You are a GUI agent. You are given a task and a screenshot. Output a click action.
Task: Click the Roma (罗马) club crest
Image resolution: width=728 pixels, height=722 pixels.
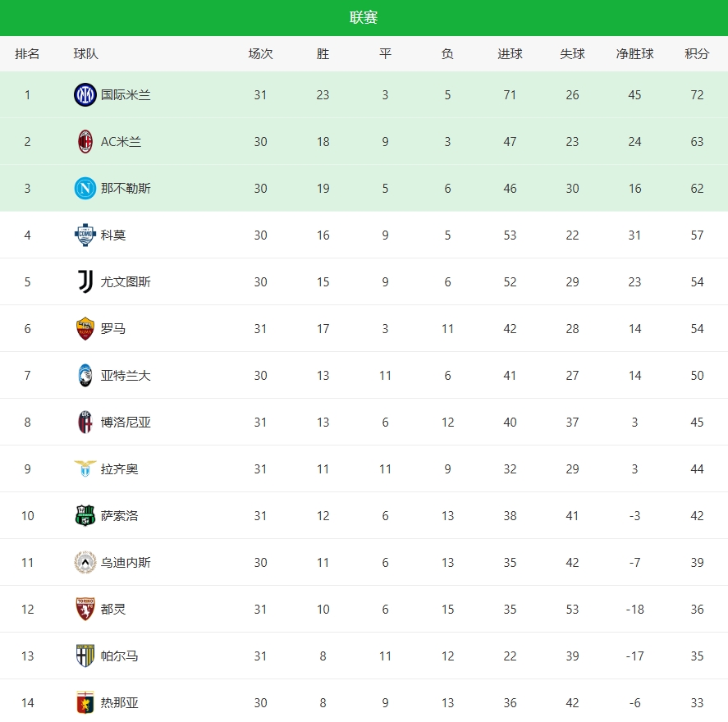[x=85, y=329]
